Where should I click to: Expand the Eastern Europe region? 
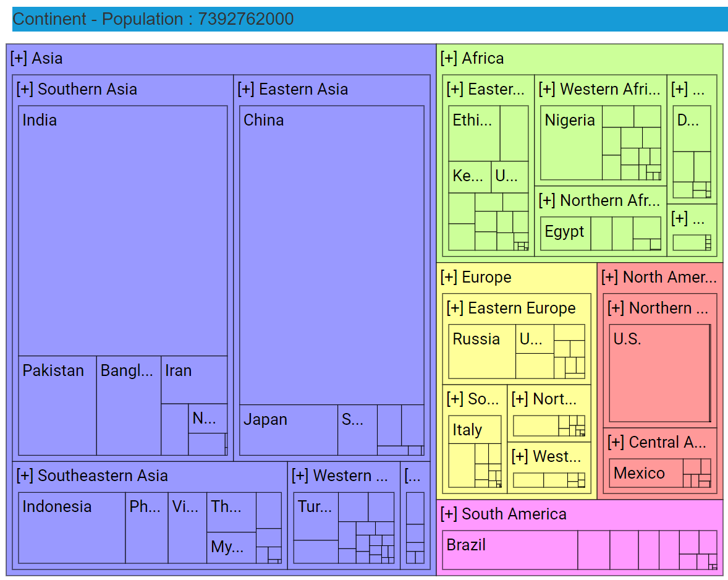point(510,308)
